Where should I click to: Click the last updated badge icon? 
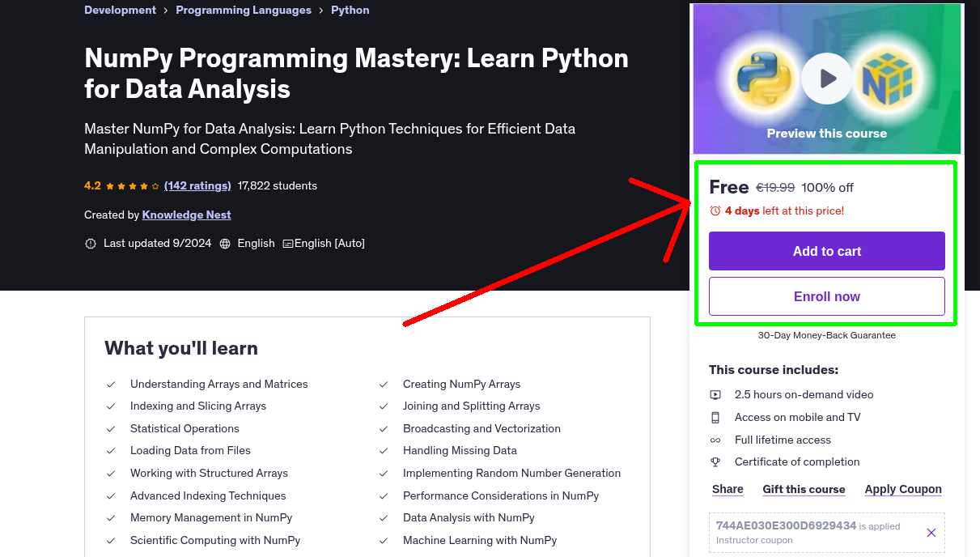click(91, 244)
